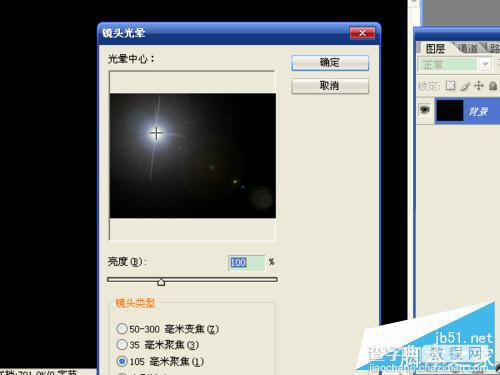Click the brightness slider handle
The width and height of the screenshot is (500, 375).
coord(161,282)
